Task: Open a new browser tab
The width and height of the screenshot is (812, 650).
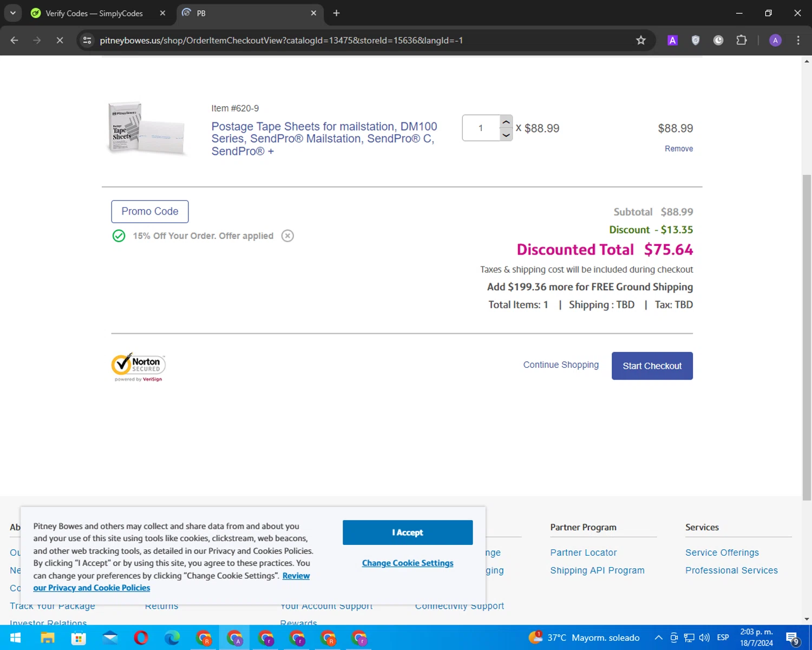Action: point(336,13)
